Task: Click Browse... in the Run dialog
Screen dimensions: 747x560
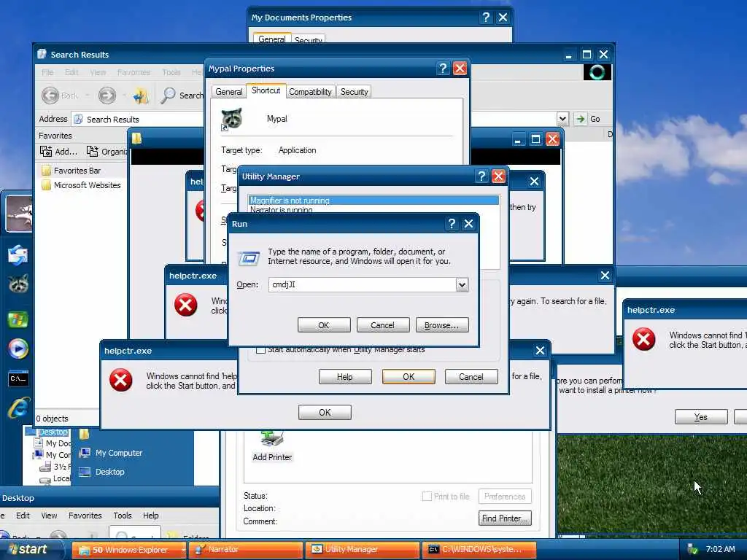Action: coord(441,325)
